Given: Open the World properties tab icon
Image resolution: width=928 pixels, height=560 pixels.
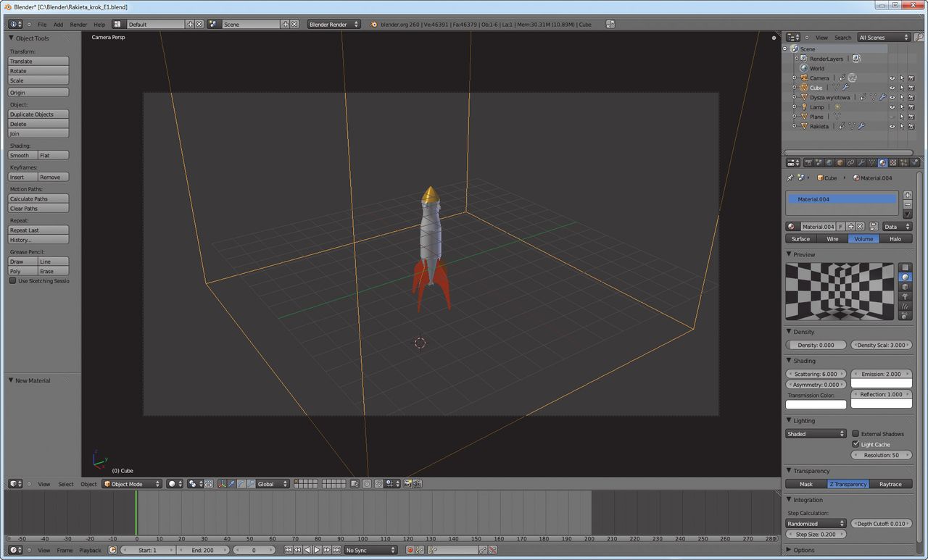Looking at the screenshot, I should pos(829,163).
